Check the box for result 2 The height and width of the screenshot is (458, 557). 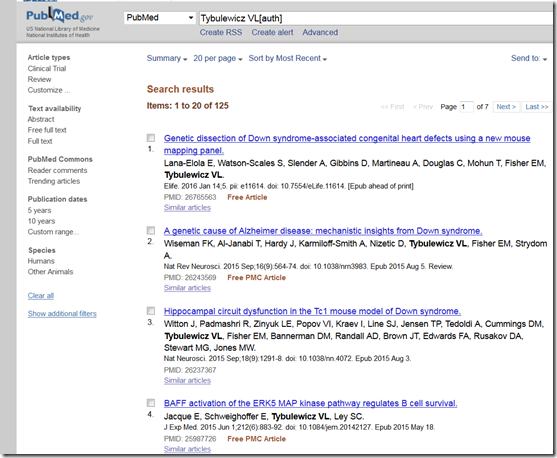(151, 230)
